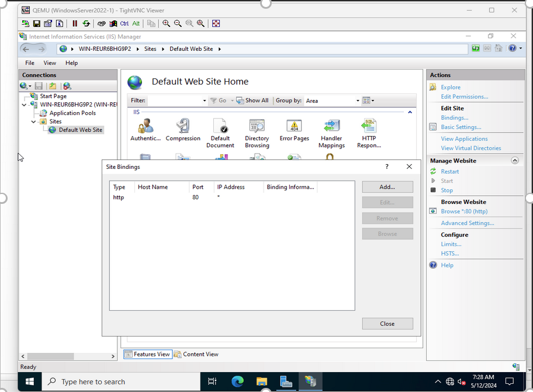
Task: Open the Help menu in IIS Manager
Action: (x=71, y=63)
